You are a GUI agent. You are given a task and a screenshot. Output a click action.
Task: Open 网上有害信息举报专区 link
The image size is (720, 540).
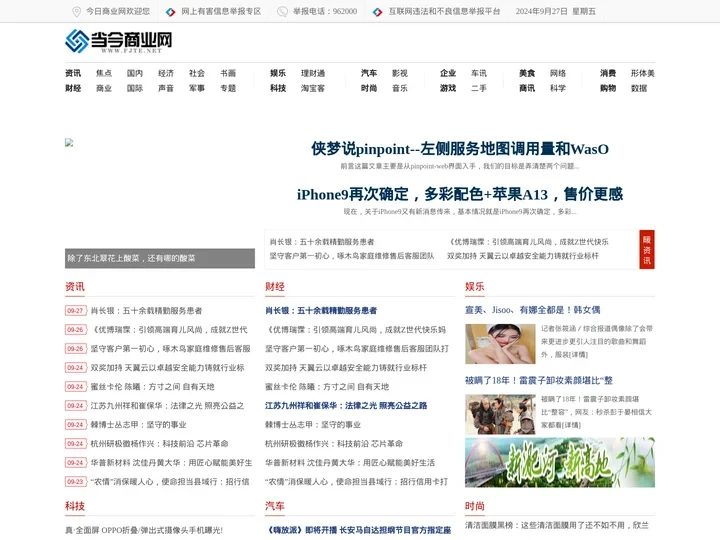pos(221,11)
